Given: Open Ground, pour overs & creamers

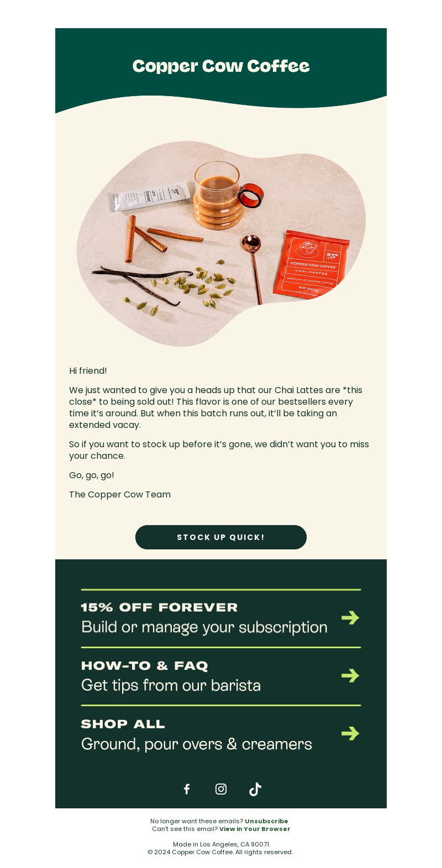Looking at the screenshot, I should (197, 744).
